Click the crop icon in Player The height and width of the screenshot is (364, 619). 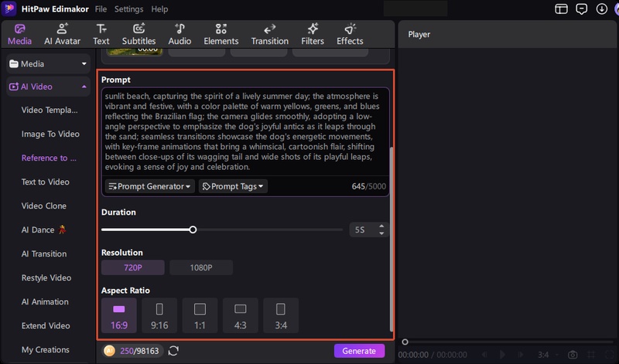point(591,355)
